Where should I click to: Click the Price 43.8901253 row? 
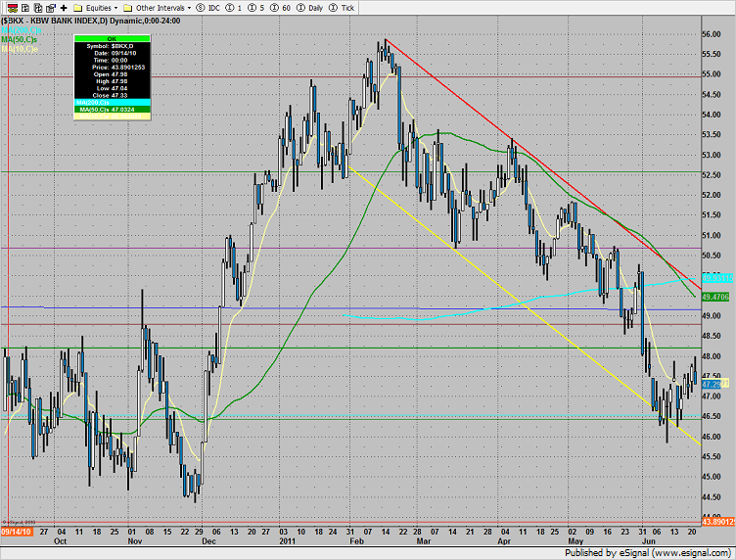(x=113, y=68)
